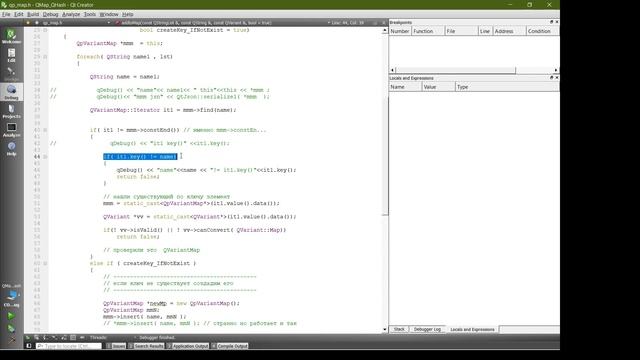Viewport: 640px width, 360px height.
Task: Switch to the Stack tab
Action: tap(399, 329)
